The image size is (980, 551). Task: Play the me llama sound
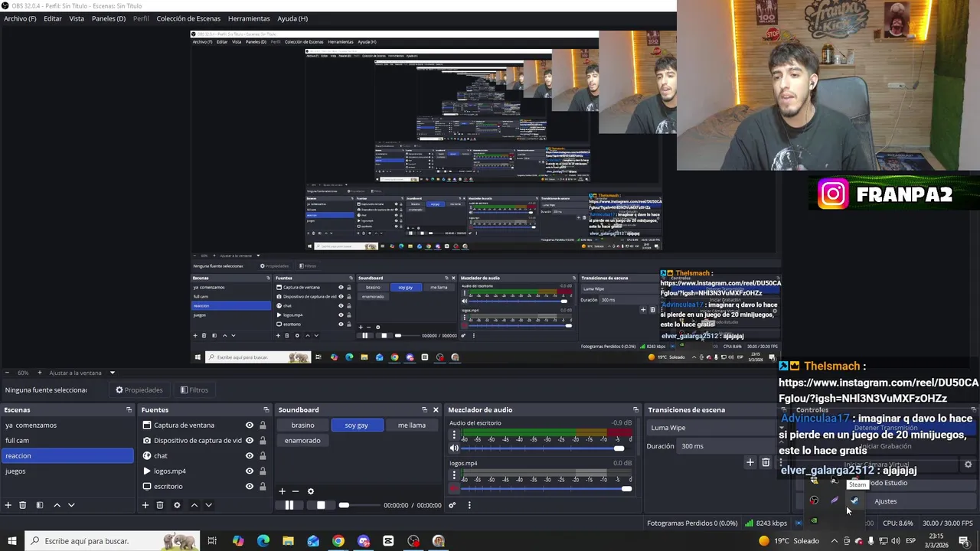tap(412, 425)
